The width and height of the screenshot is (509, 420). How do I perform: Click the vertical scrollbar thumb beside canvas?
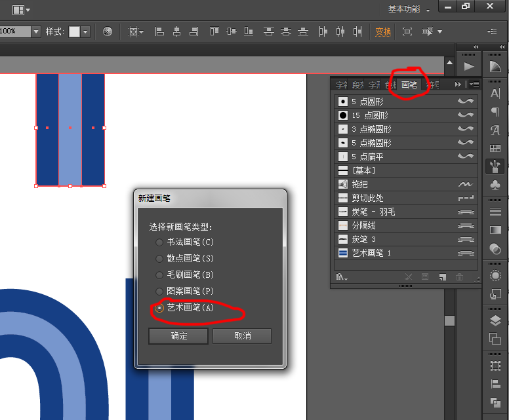click(x=449, y=320)
